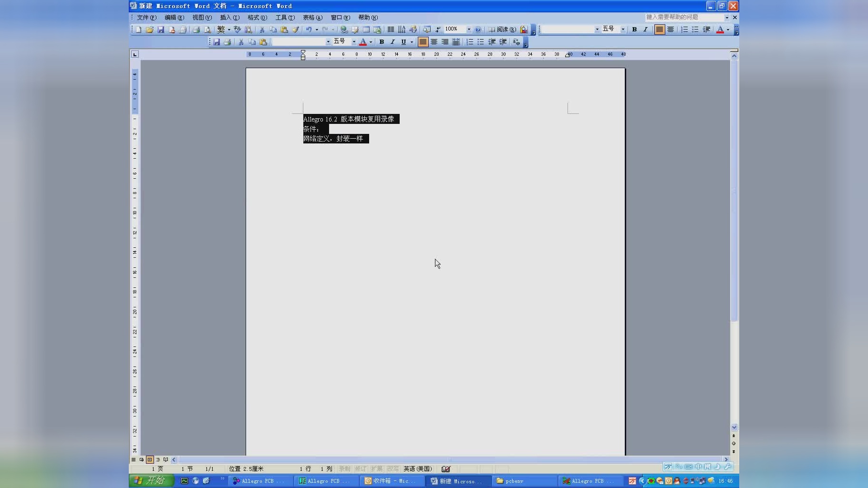
Task: Click the Columns layout icon
Action: click(x=391, y=30)
